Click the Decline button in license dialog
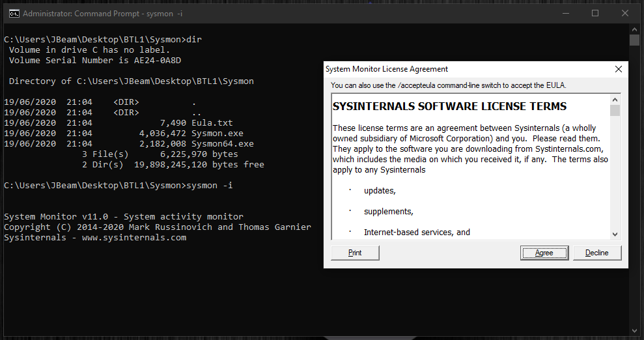Viewport: 644px width, 340px height. pyautogui.click(x=597, y=253)
